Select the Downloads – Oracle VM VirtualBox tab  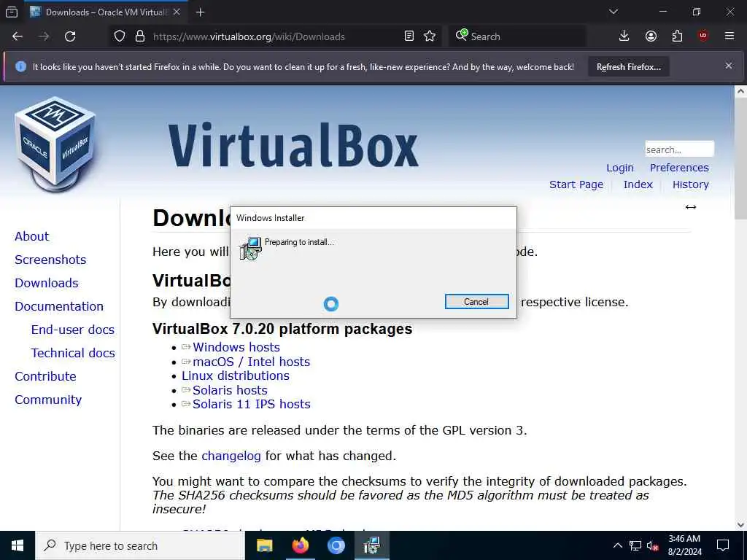click(107, 12)
